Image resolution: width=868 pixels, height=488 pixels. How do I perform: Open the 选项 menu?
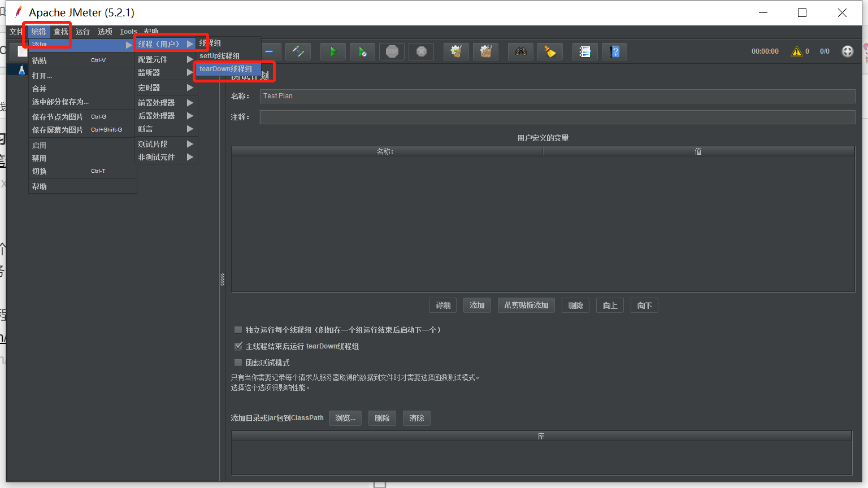105,32
